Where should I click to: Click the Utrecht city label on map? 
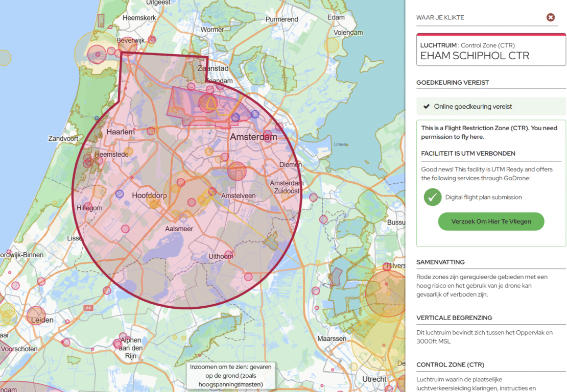tap(374, 379)
